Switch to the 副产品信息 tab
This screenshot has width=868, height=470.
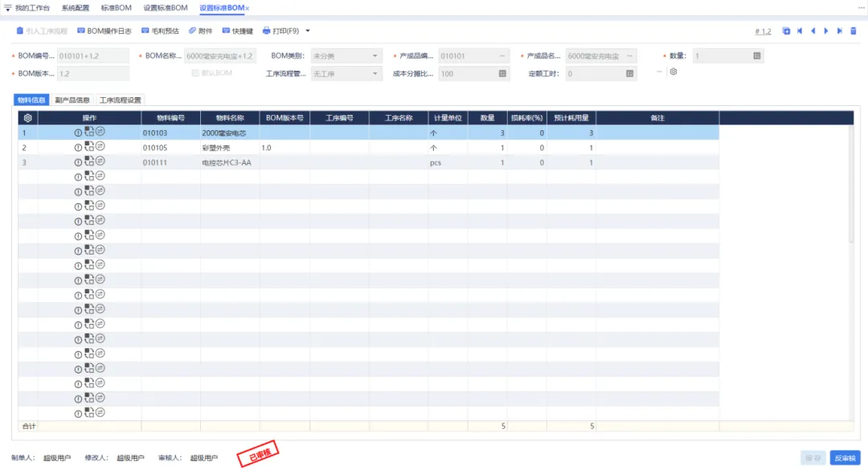click(x=72, y=100)
